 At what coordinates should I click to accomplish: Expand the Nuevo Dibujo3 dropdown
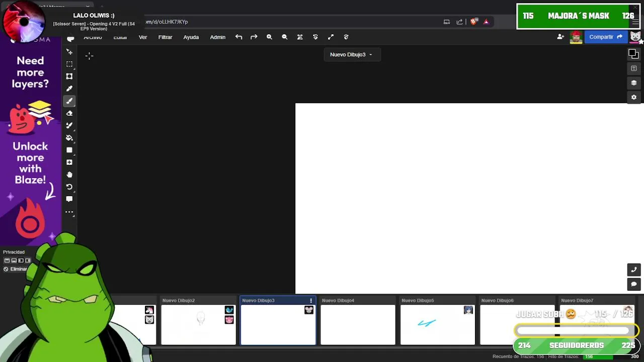coord(352,54)
